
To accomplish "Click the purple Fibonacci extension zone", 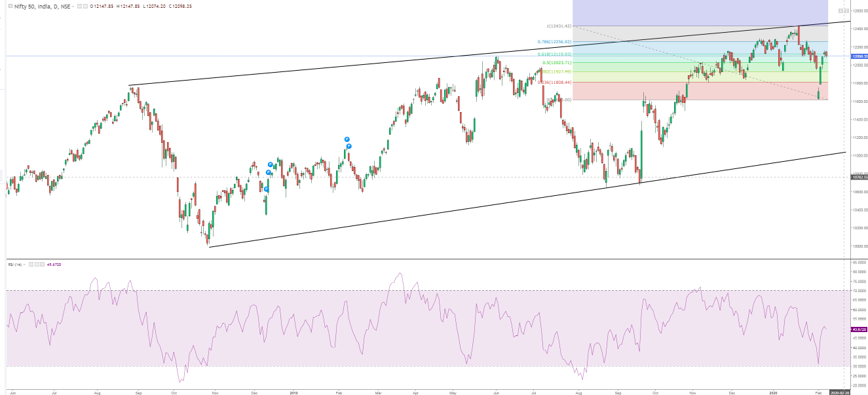I will click(x=700, y=12).
